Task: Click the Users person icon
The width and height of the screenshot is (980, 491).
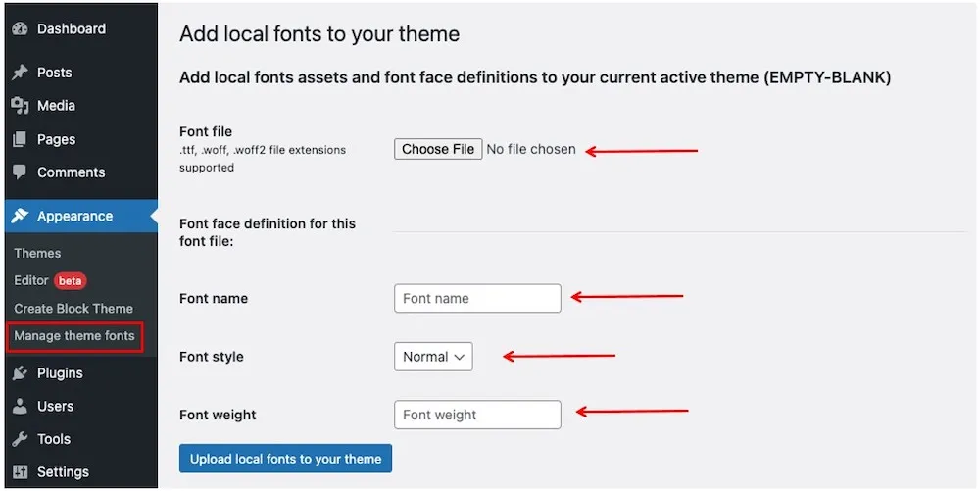Action: 20,406
